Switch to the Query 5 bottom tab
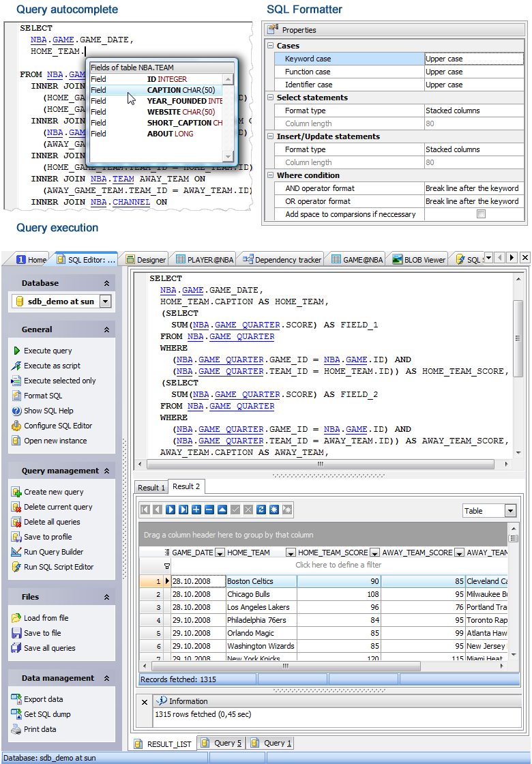 [222, 743]
